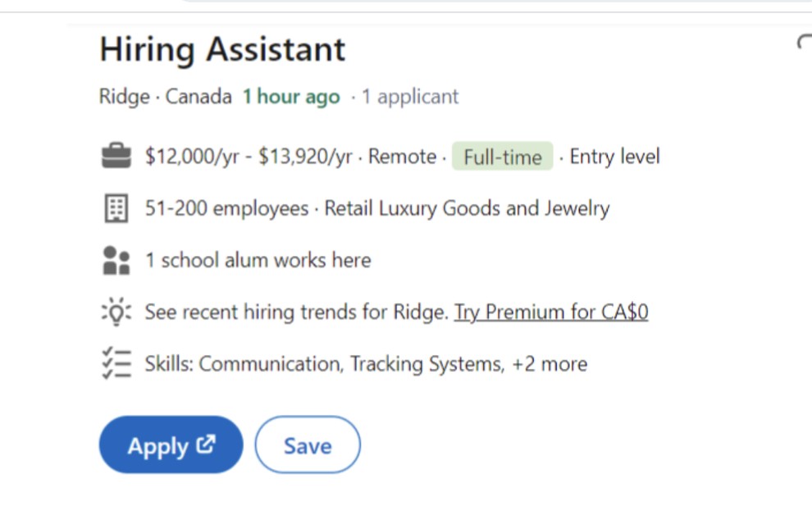Select the Canada location text
The image size is (812, 511).
tap(198, 96)
